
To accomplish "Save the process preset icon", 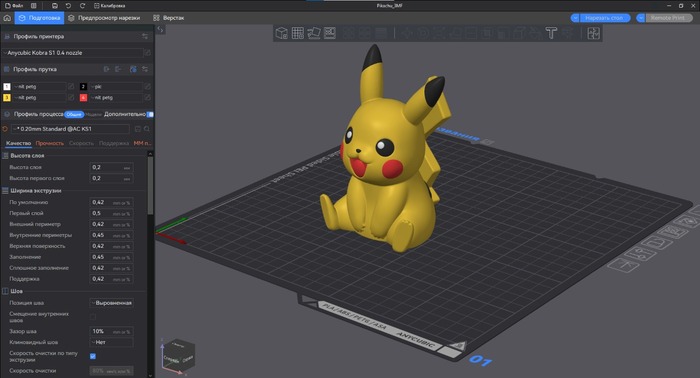I will coord(138,129).
